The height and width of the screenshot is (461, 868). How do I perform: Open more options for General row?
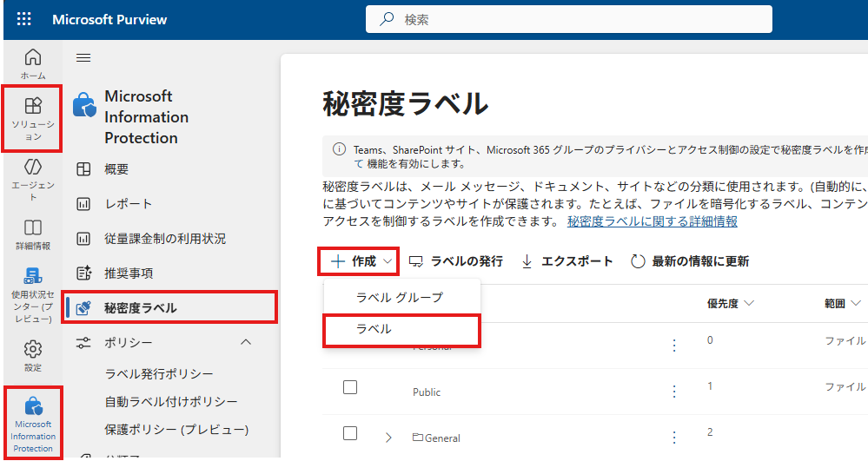tap(673, 438)
